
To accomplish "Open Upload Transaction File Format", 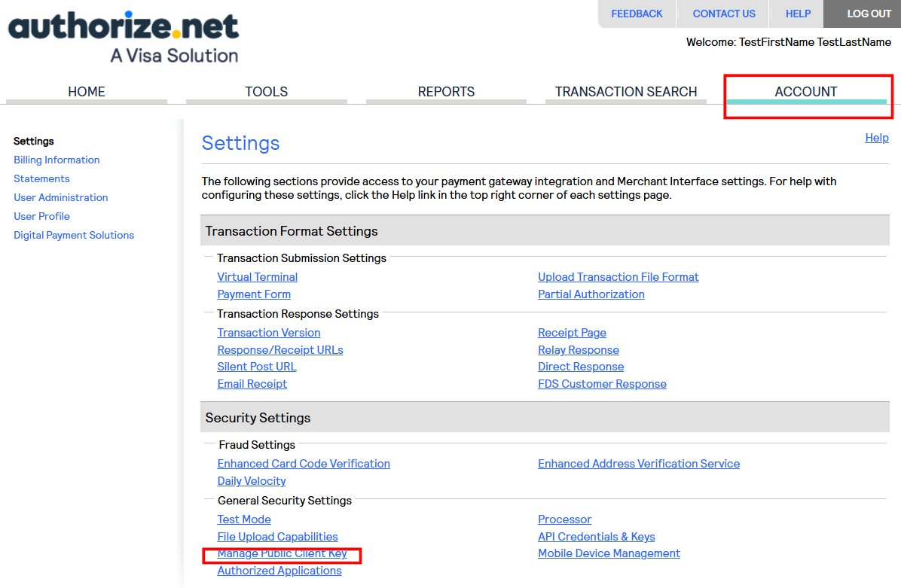I will 618,277.
